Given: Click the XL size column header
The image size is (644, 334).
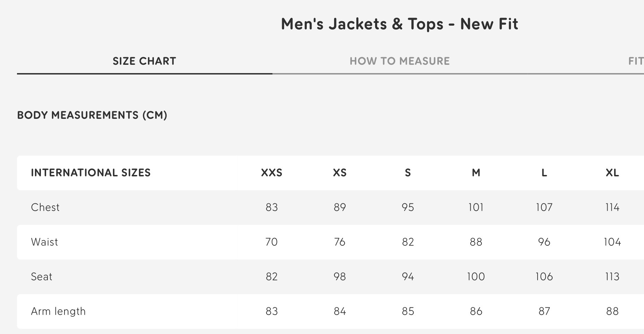Looking at the screenshot, I should pyautogui.click(x=613, y=173).
